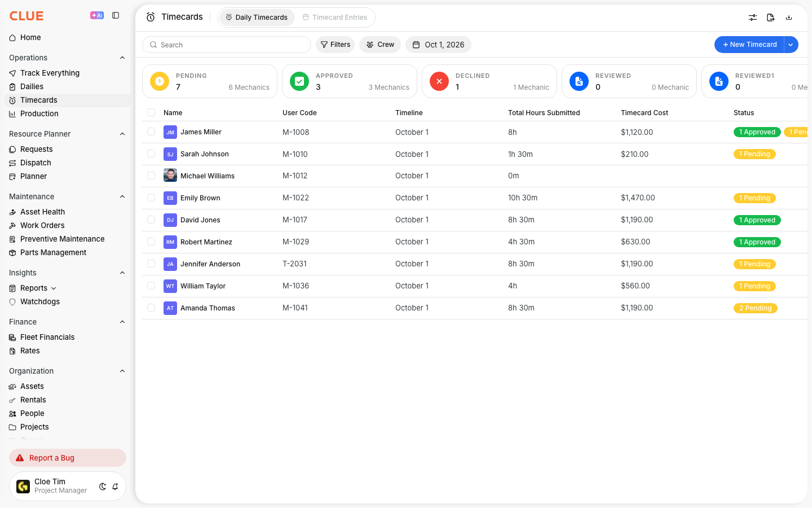Screen dimensions: 812x508
Task: Click Cloe Tim's profile avatar
Action: pos(23,486)
